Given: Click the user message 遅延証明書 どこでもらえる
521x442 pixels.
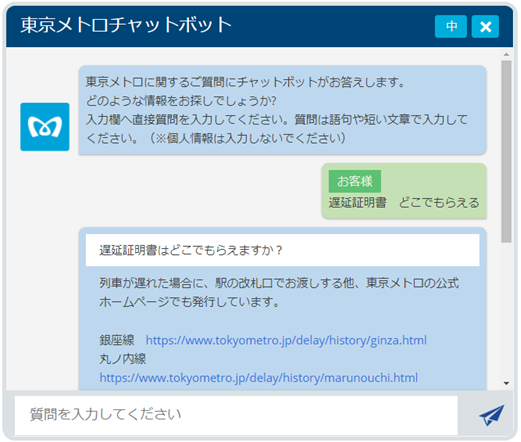Looking at the screenshot, I should (404, 203).
